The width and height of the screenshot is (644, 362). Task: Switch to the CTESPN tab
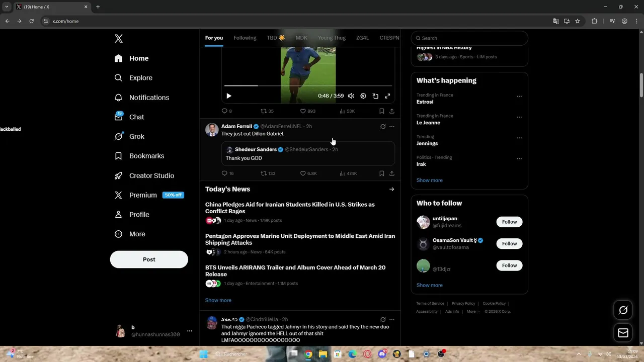point(389,38)
